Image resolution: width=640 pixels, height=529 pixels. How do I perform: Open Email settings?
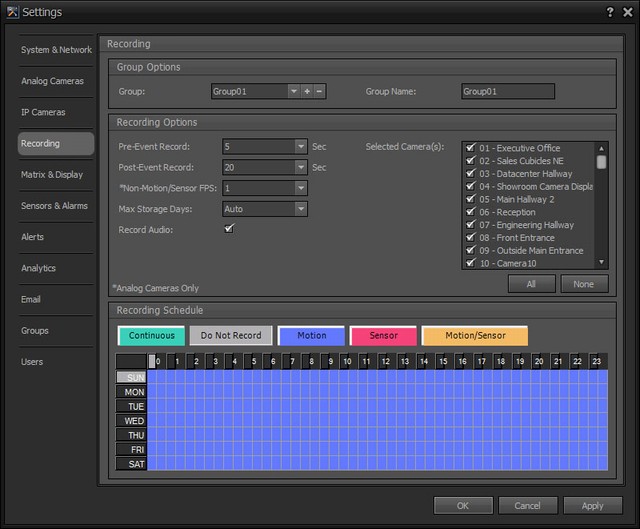point(56,300)
